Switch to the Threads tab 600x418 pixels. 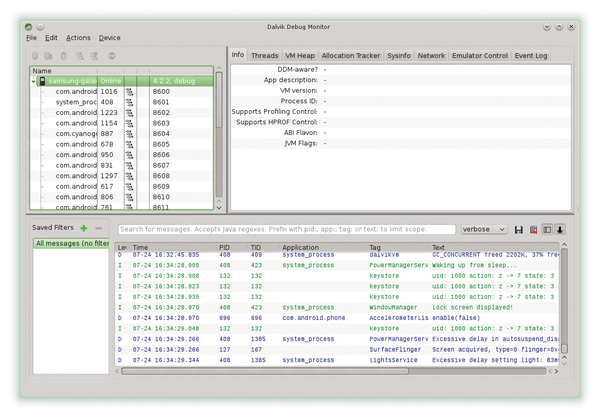point(264,56)
